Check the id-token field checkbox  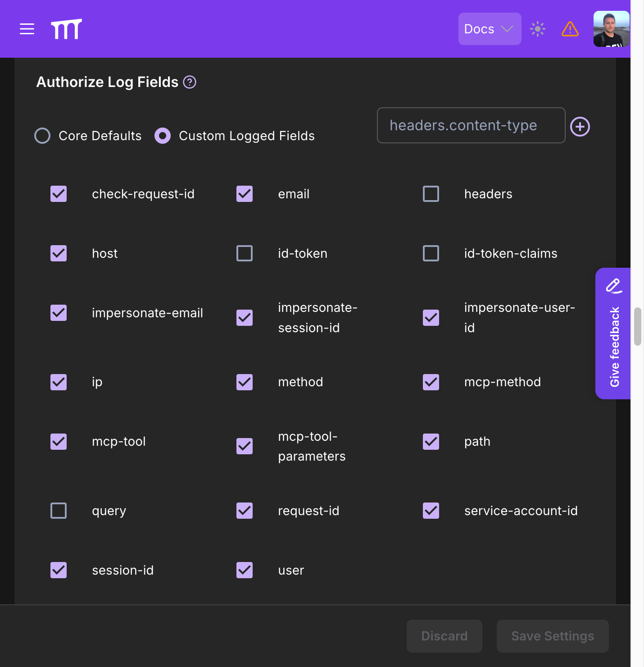coord(245,253)
